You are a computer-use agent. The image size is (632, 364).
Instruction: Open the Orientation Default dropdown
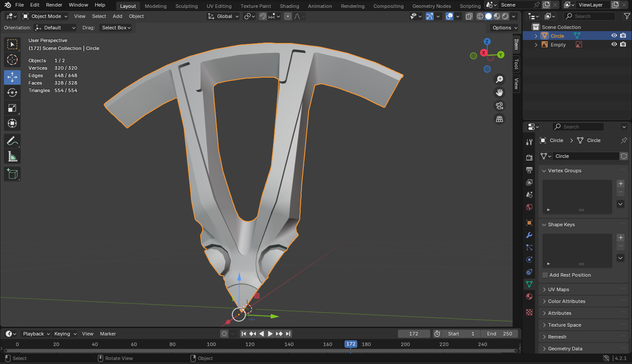56,28
